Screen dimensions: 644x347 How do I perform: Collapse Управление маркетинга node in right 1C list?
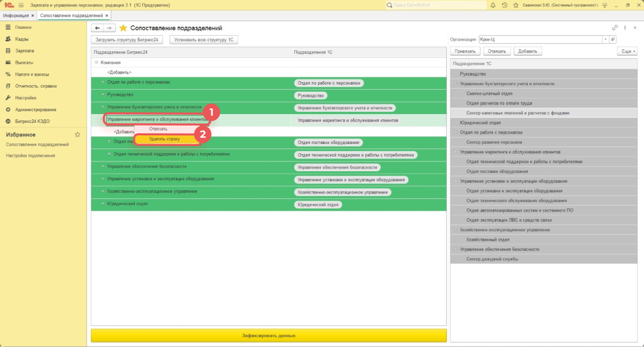456,152
